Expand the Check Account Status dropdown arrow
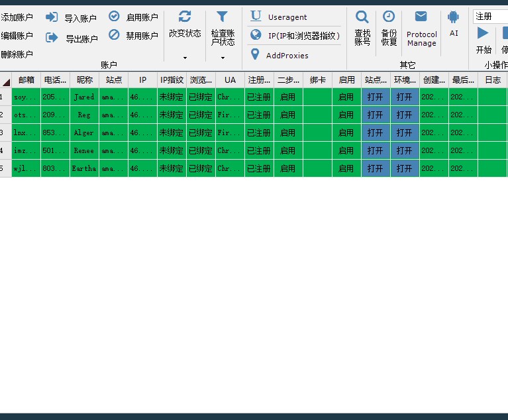The width and height of the screenshot is (508, 420). point(223,58)
